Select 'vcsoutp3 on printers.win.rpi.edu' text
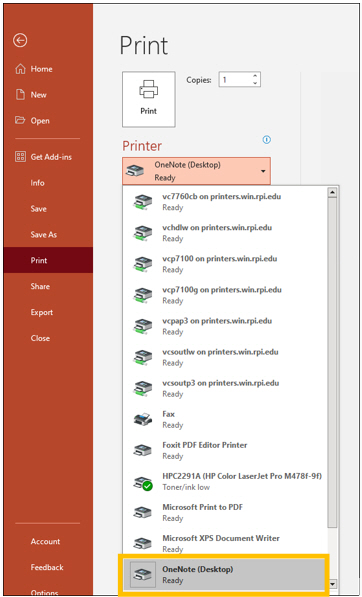This screenshot has height=597, width=362. 221,383
